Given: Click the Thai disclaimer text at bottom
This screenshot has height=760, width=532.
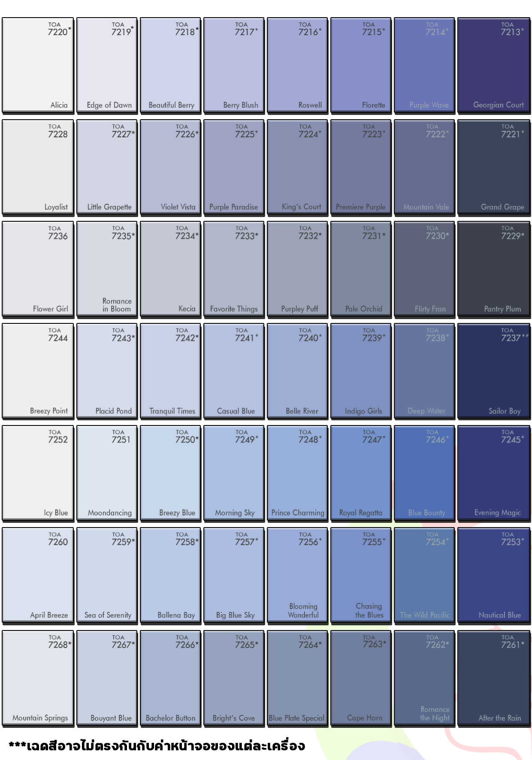Looking at the screenshot, I should point(157,746).
